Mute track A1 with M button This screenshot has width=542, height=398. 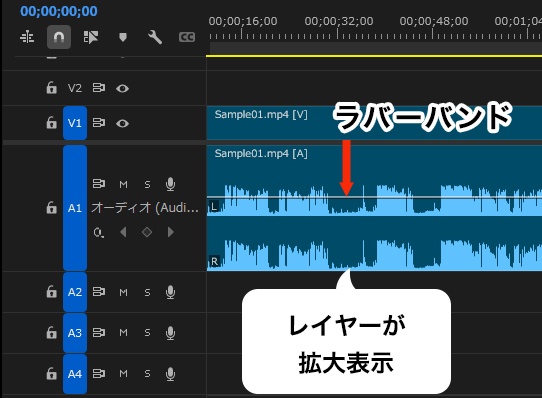tap(123, 185)
